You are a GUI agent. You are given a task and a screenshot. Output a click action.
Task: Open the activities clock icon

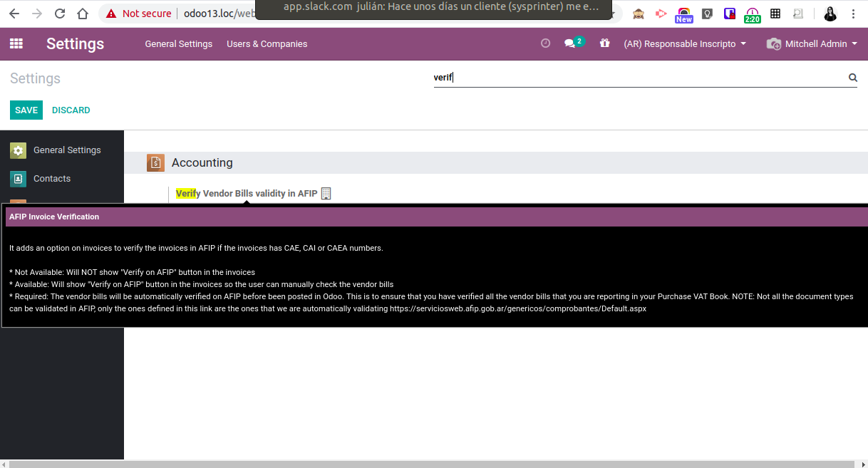click(x=546, y=43)
